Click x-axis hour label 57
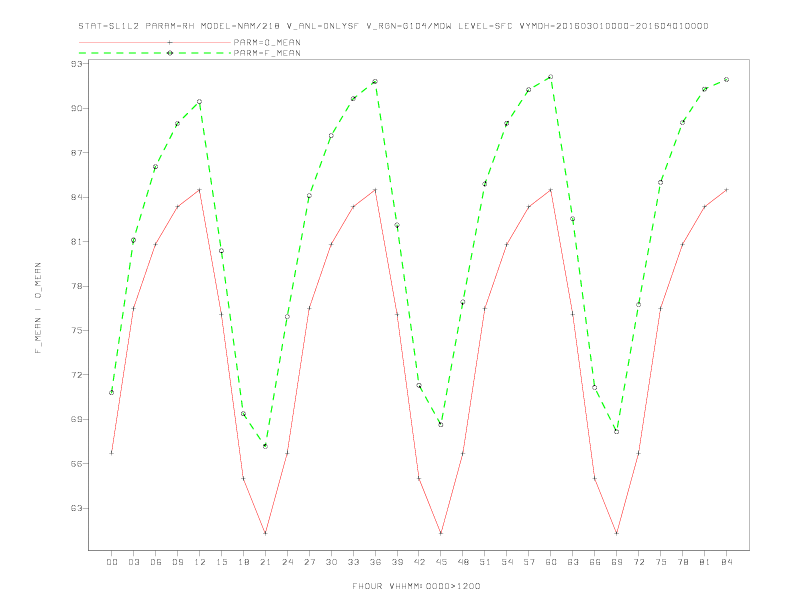 pos(529,562)
